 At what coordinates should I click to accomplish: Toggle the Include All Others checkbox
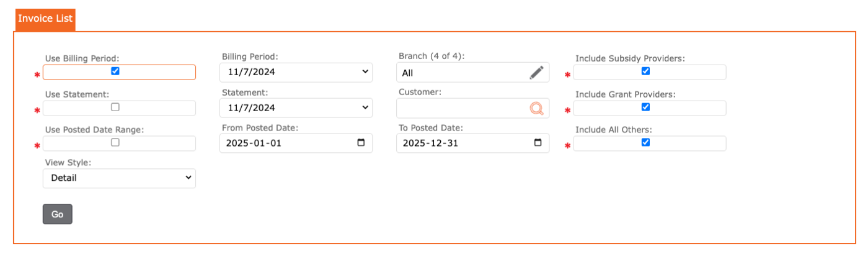[645, 142]
